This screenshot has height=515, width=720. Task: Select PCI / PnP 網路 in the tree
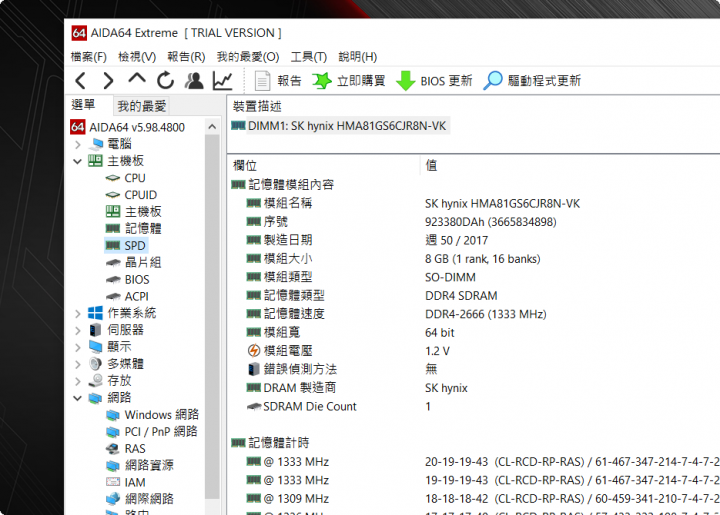(152, 432)
